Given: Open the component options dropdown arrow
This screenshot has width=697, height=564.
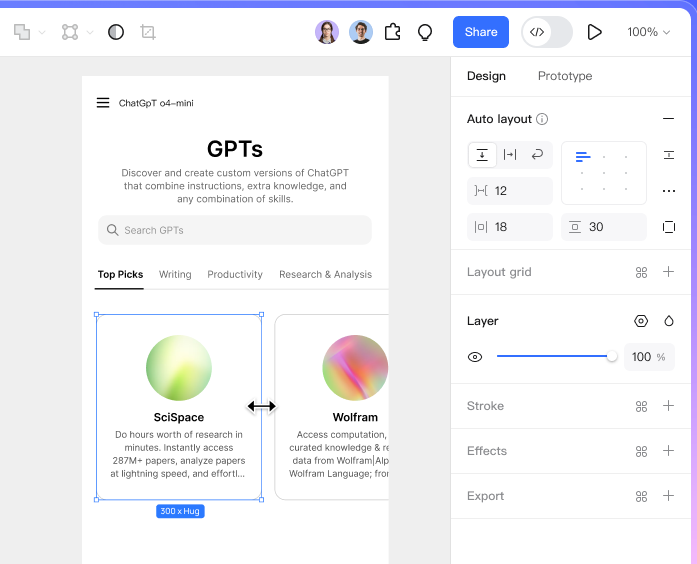Looking at the screenshot, I should 90,32.
